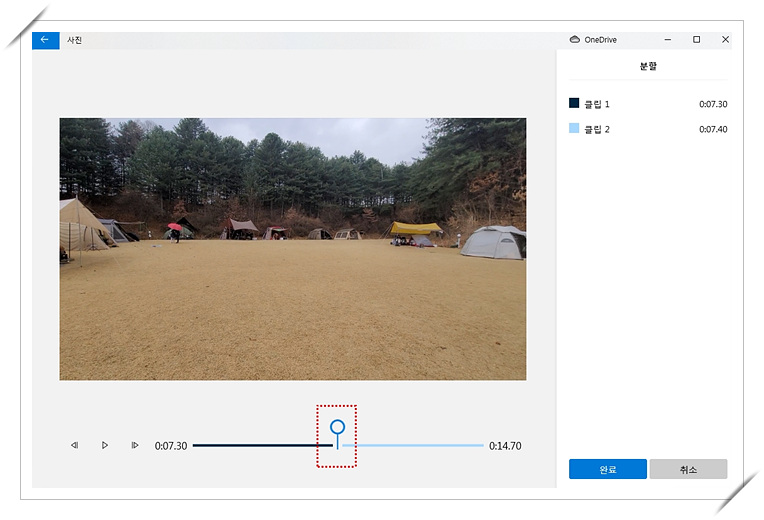Go back with the blue arrow button
Image resolution: width=764 pixels, height=520 pixels.
pos(46,40)
